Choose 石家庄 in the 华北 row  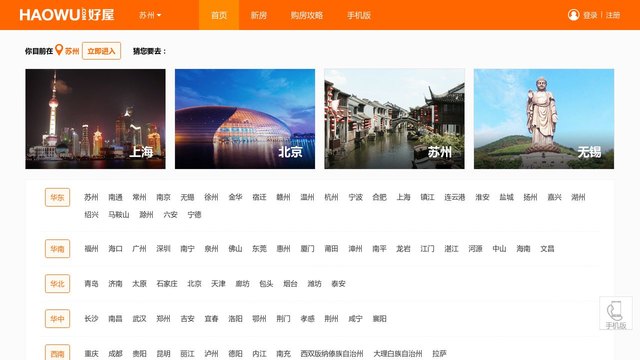point(167,284)
